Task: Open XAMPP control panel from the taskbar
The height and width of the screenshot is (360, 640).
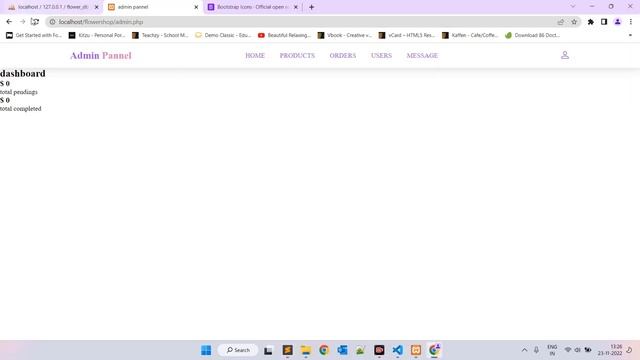Action: [416, 350]
